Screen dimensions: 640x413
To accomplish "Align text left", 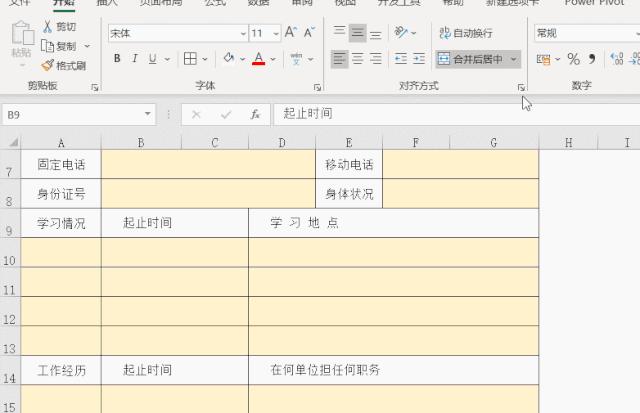I will click(339, 59).
